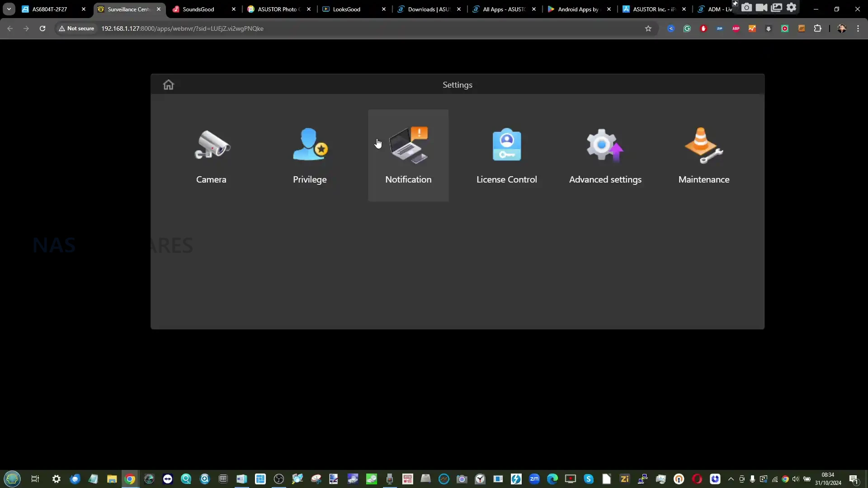Open the License Control icon
The width and height of the screenshot is (868, 488).
tap(507, 145)
